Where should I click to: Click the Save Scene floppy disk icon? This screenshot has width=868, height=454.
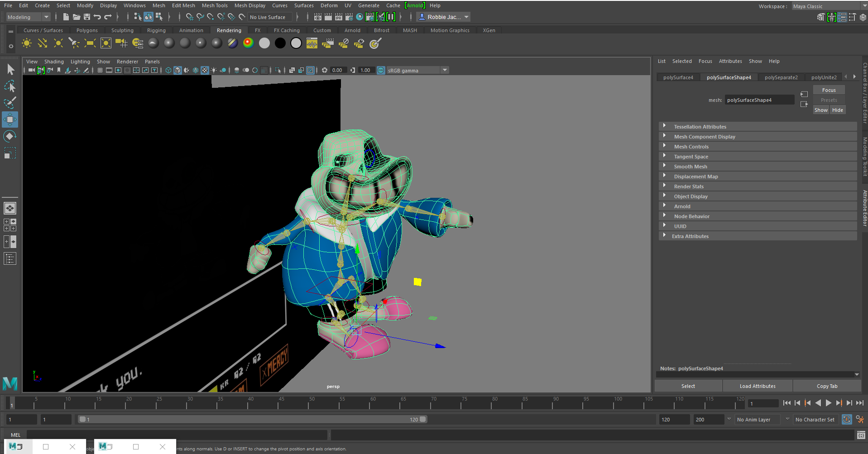[87, 17]
